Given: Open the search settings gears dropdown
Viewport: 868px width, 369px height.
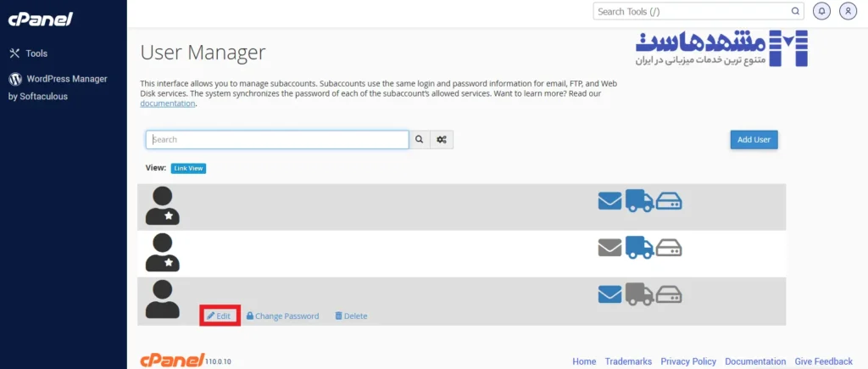Looking at the screenshot, I should coord(442,139).
